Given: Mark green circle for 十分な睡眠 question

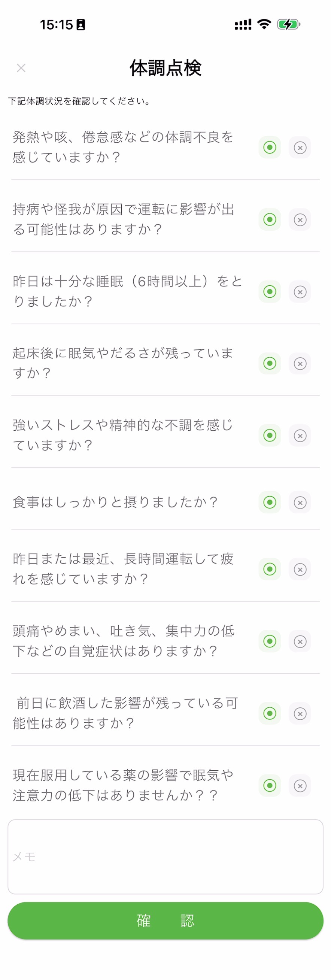Looking at the screenshot, I should [x=270, y=292].
